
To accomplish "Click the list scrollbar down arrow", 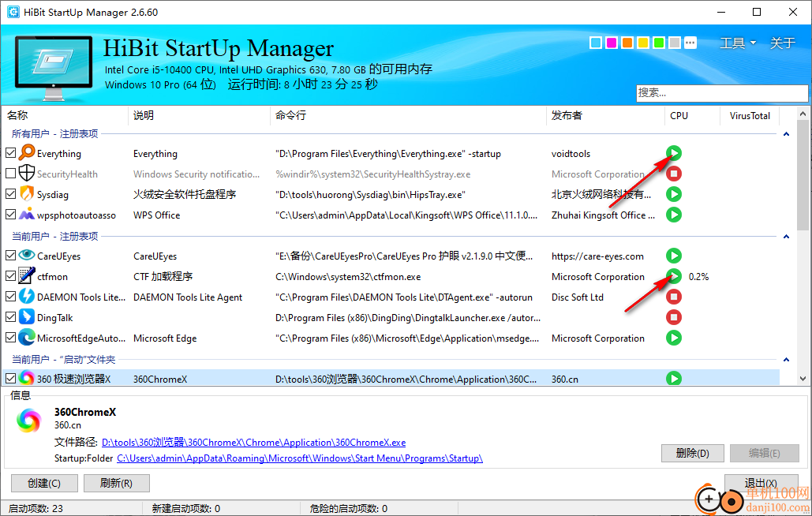I will click(803, 379).
